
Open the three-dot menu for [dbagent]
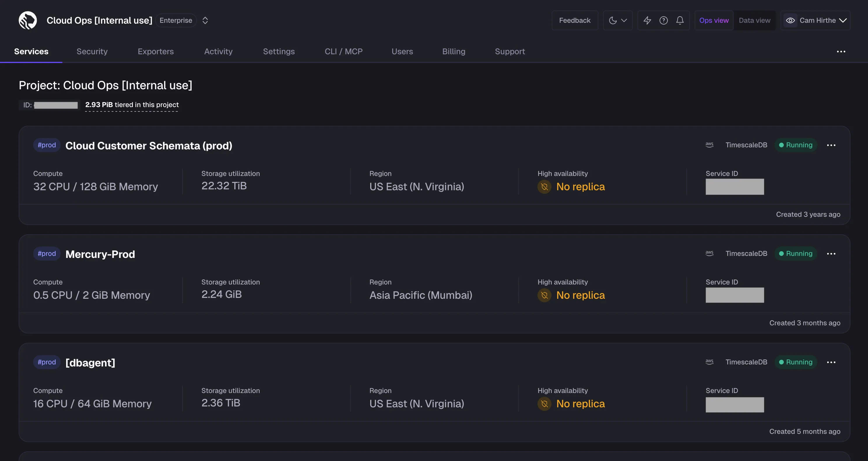(x=831, y=362)
